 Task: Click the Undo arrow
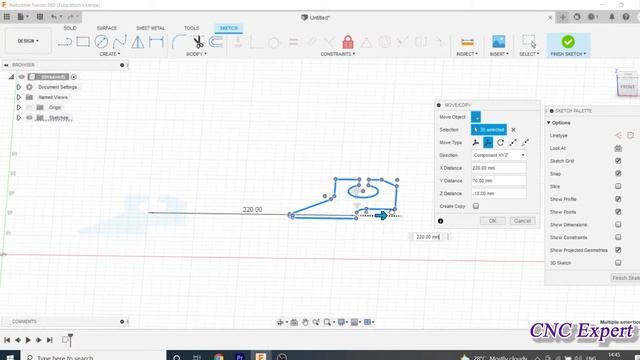(54, 17)
